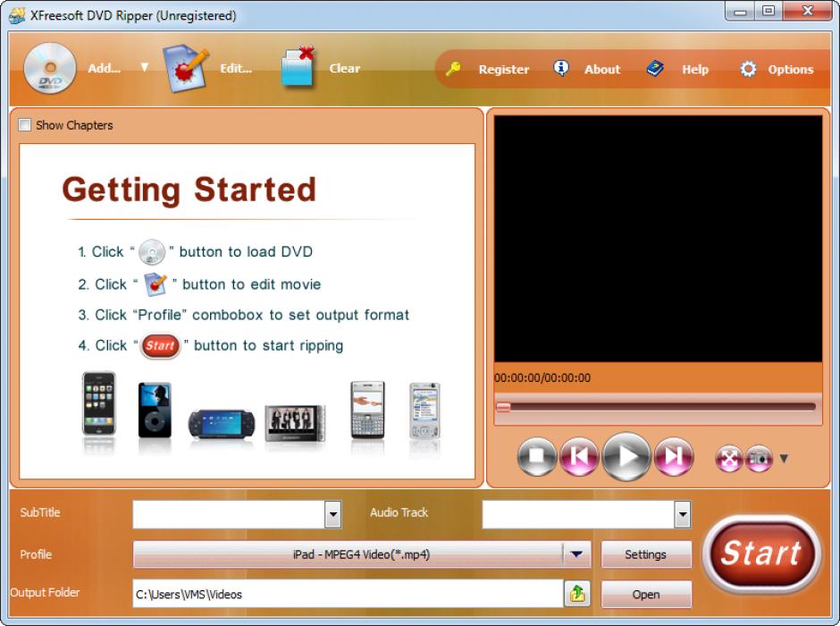Click the Previous chapter button

click(x=580, y=457)
